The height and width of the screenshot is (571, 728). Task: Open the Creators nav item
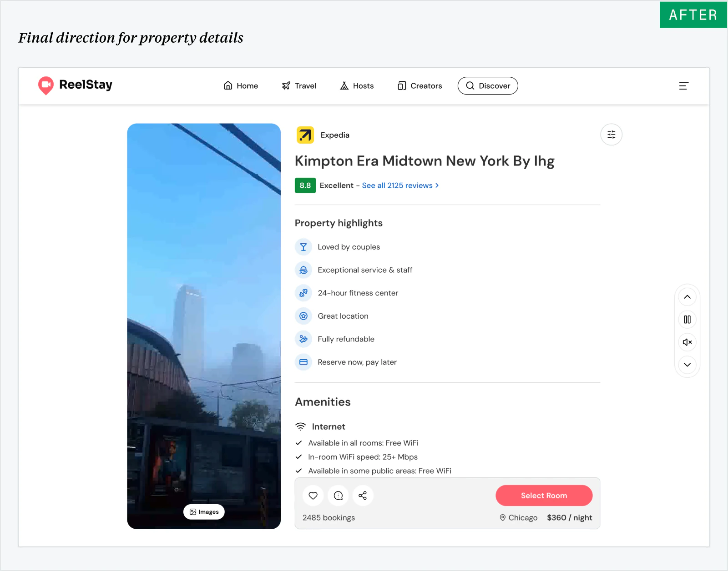click(420, 86)
